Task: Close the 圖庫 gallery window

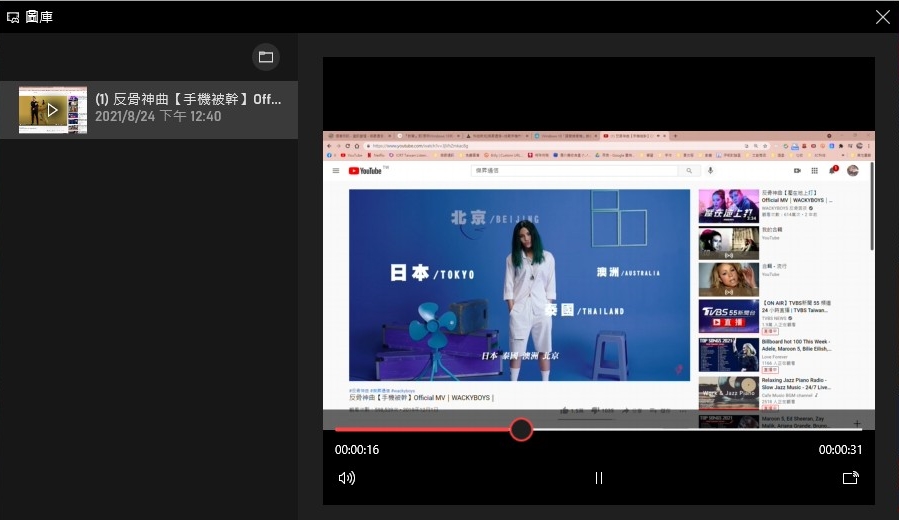Action: (882, 17)
